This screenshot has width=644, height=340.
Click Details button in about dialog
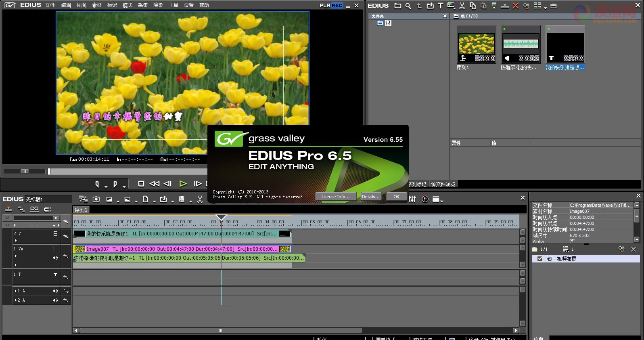pyautogui.click(x=370, y=197)
